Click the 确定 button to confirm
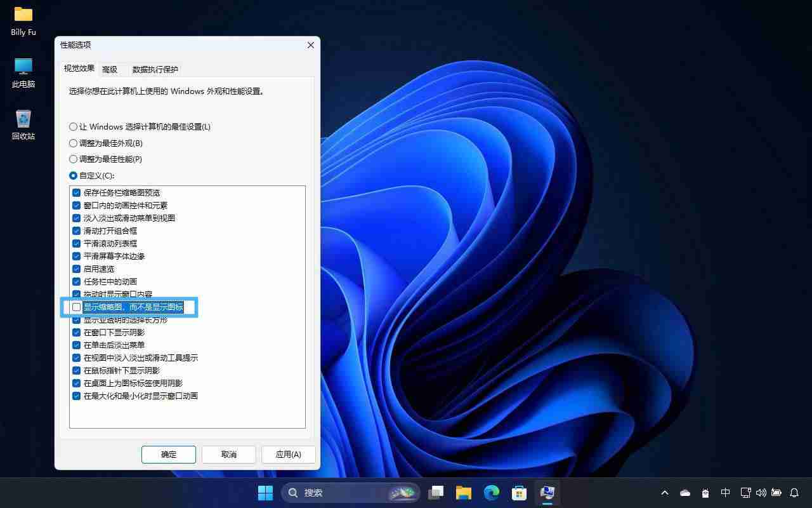Screen dimensions: 812x508 click(168, 454)
